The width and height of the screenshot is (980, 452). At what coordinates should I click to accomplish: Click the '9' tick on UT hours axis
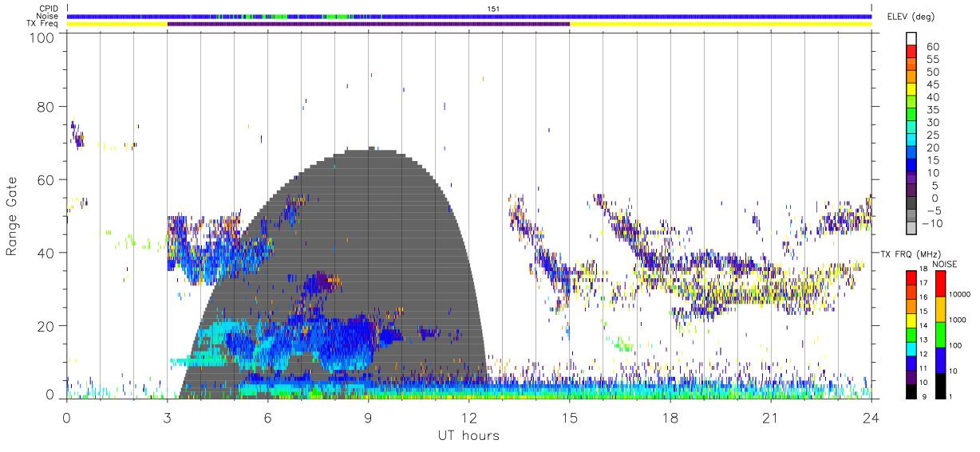(x=368, y=418)
